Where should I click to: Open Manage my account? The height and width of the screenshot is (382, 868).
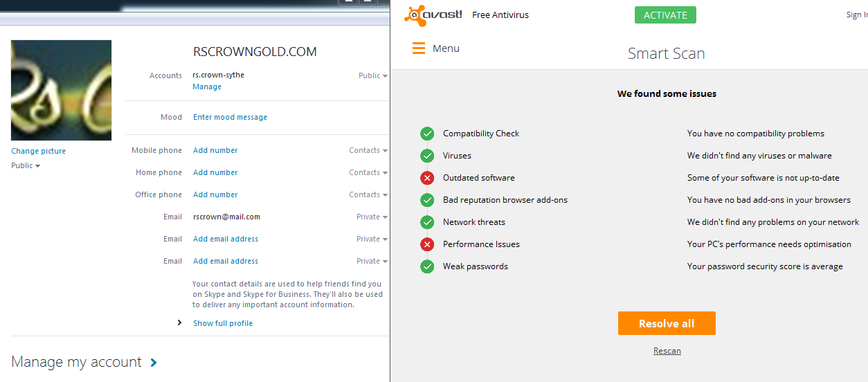pos(76,362)
